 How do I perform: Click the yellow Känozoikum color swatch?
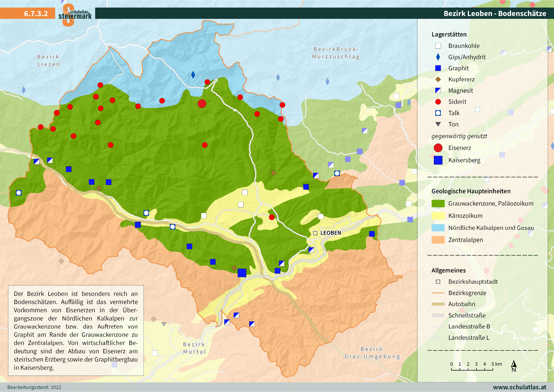[438, 216]
